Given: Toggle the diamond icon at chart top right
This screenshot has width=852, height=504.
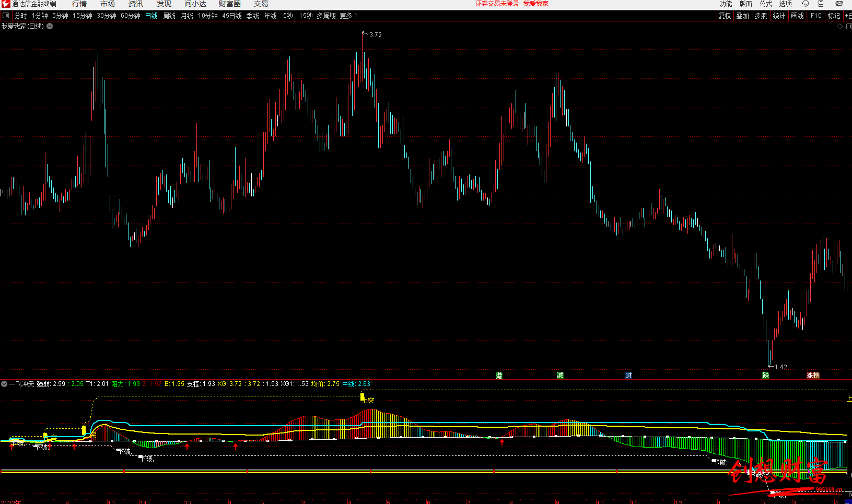Looking at the screenshot, I should 839,26.
